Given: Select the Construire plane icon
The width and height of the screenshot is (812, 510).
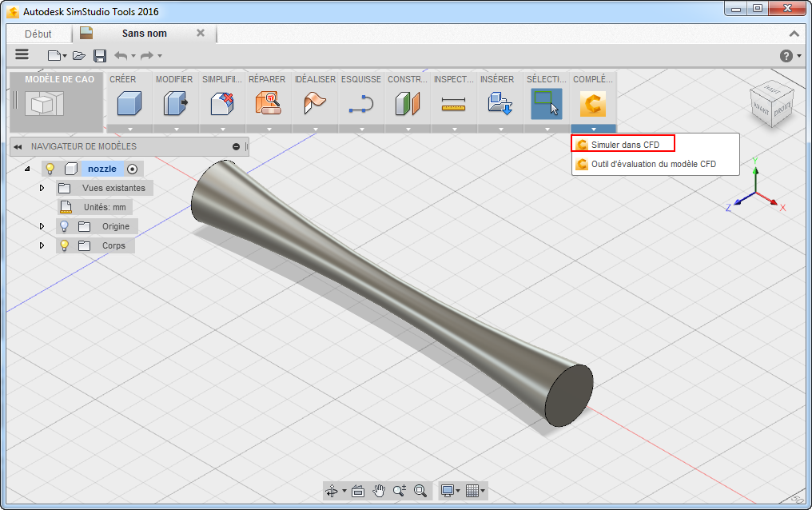Looking at the screenshot, I should point(408,103).
